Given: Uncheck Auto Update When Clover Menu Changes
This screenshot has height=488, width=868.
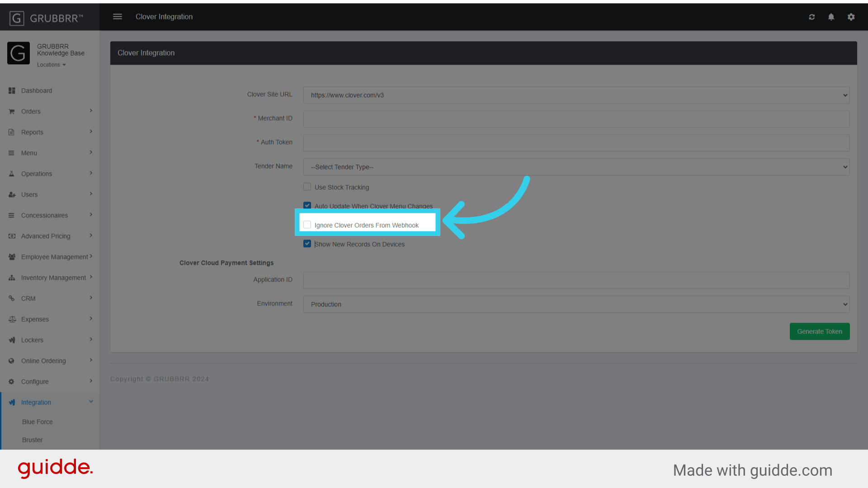Looking at the screenshot, I should [307, 205].
